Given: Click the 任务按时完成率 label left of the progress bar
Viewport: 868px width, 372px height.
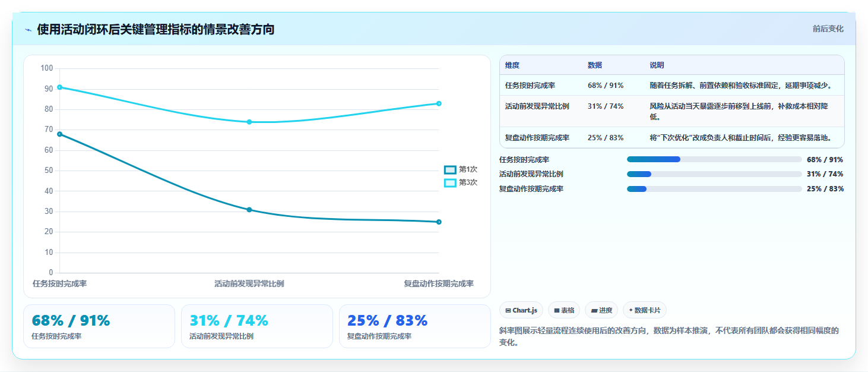Looking at the screenshot, I should [524, 159].
